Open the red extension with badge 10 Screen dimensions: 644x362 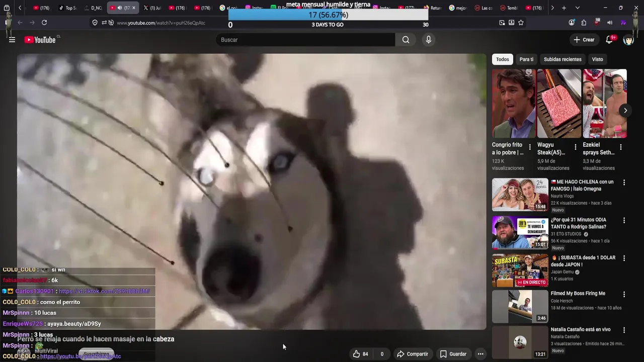point(597,23)
